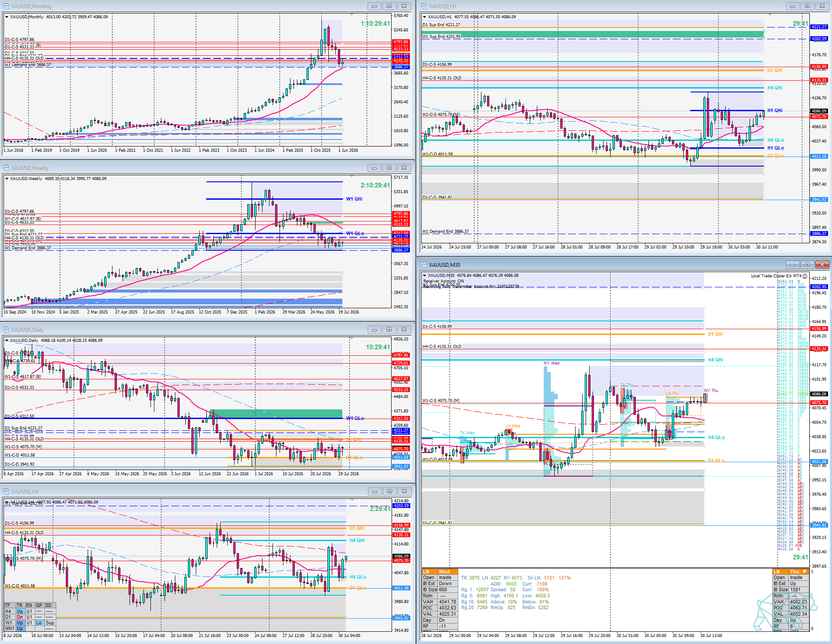832x644 pixels.
Task: Click the NY Thu session label in M30
Action: pos(711,391)
